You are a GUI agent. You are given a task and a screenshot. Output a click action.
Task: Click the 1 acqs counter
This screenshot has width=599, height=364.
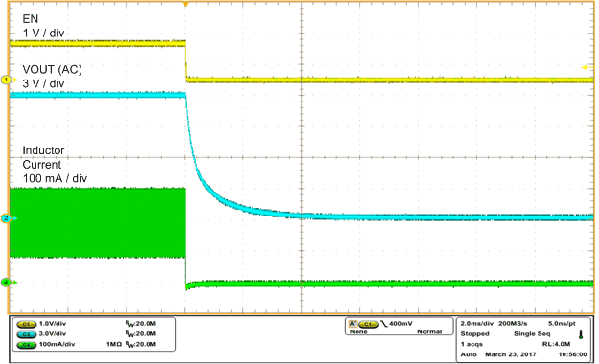click(472, 344)
